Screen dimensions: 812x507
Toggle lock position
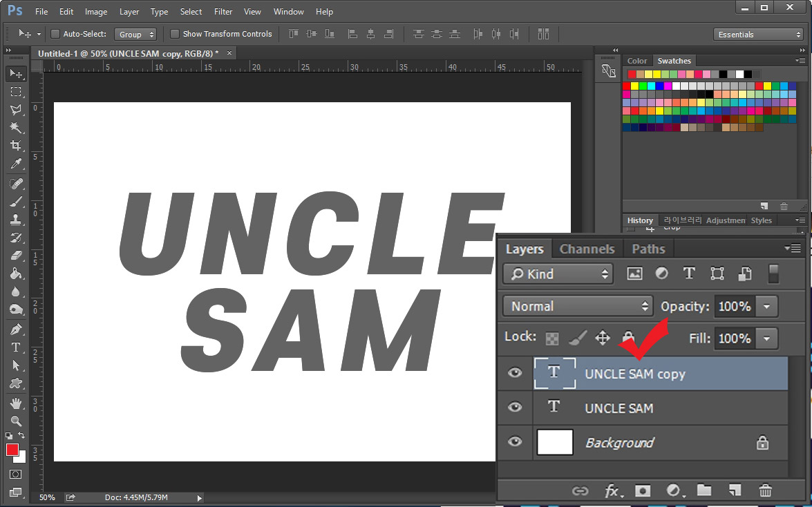[603, 338]
